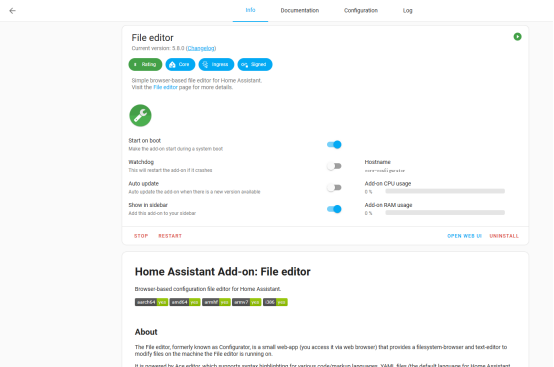Click the Core chip
This screenshot has height=367, width=554.
(x=180, y=64)
